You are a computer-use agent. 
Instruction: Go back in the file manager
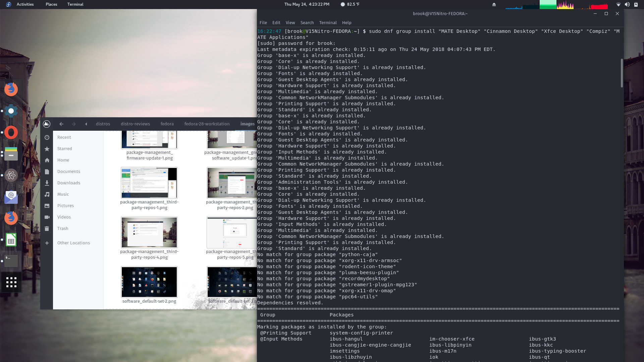pyautogui.click(x=61, y=124)
